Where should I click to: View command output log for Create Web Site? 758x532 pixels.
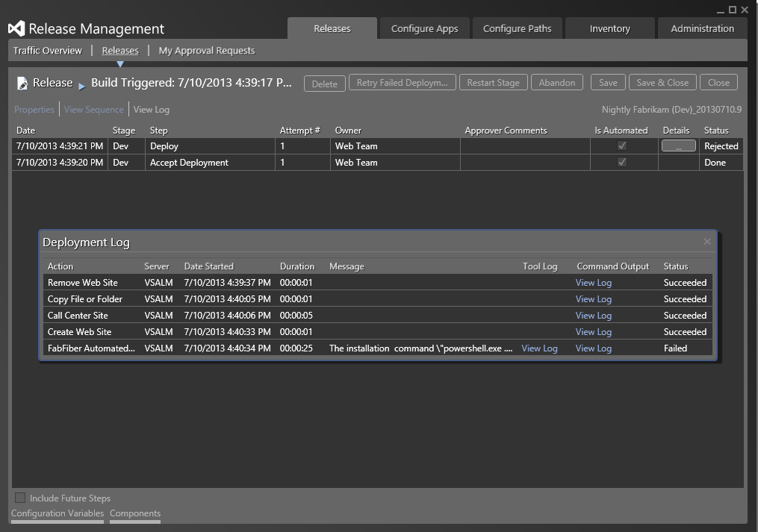pyautogui.click(x=593, y=332)
